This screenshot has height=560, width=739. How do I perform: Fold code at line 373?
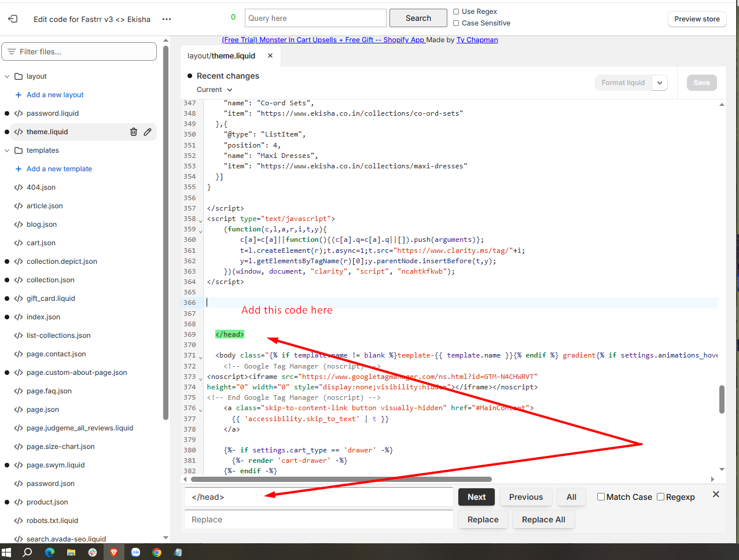pos(201,378)
